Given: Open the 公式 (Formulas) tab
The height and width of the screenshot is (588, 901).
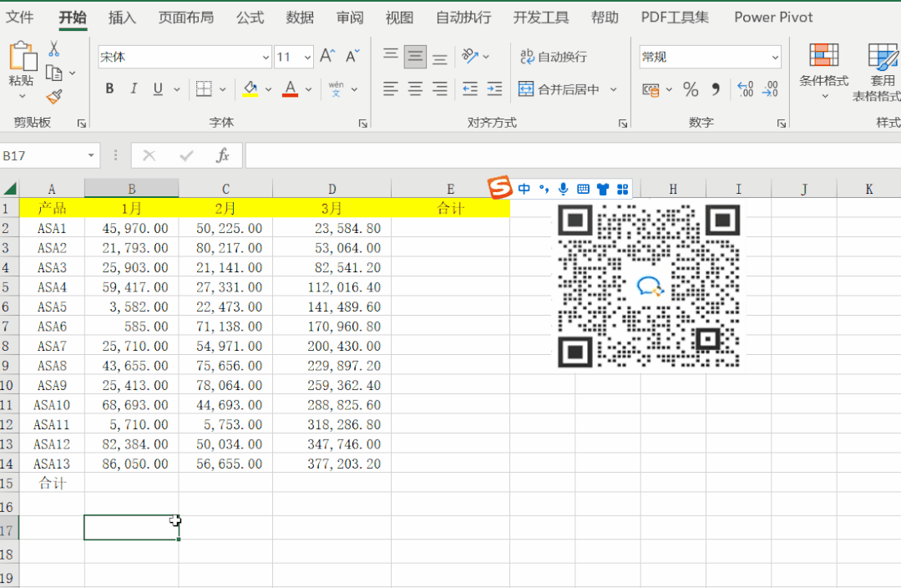Looking at the screenshot, I should (250, 18).
